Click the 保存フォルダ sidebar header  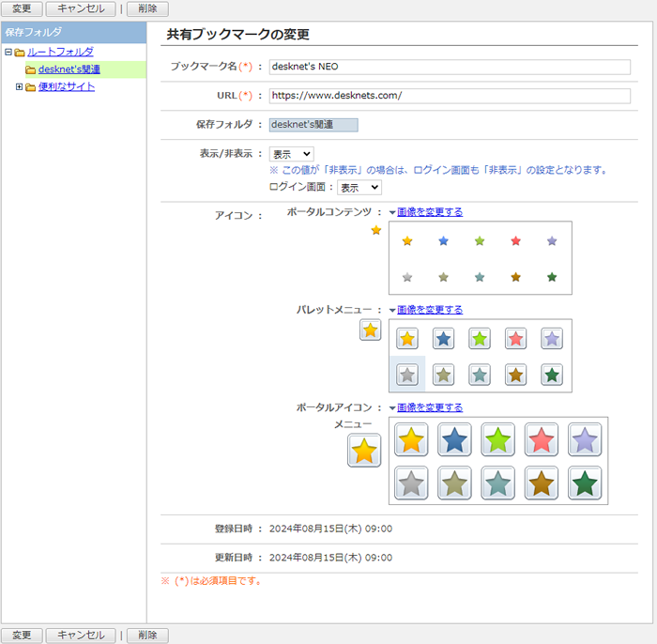pyautogui.click(x=74, y=32)
